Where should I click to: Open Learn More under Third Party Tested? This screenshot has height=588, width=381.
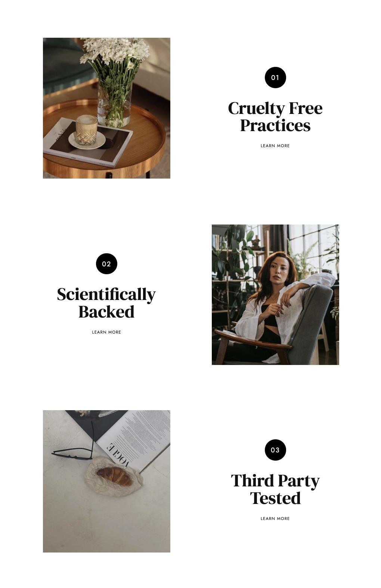[x=275, y=519]
